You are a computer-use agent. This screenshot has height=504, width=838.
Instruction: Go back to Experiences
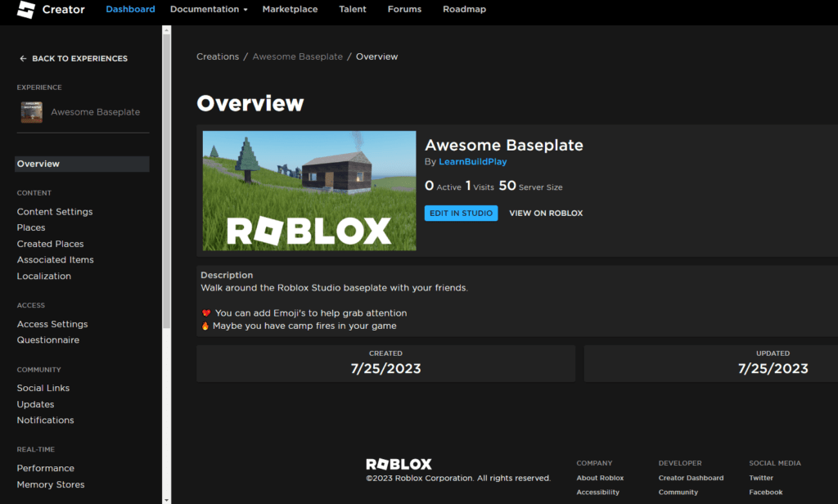click(79, 58)
